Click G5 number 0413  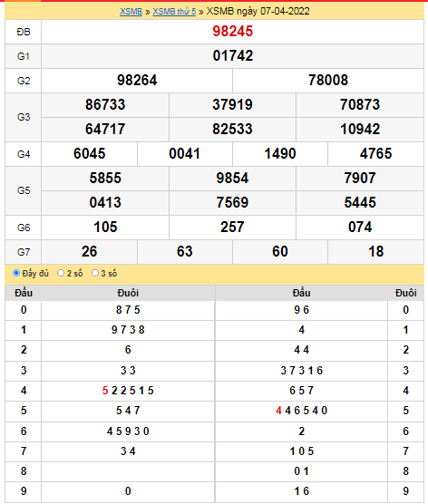[105, 202]
